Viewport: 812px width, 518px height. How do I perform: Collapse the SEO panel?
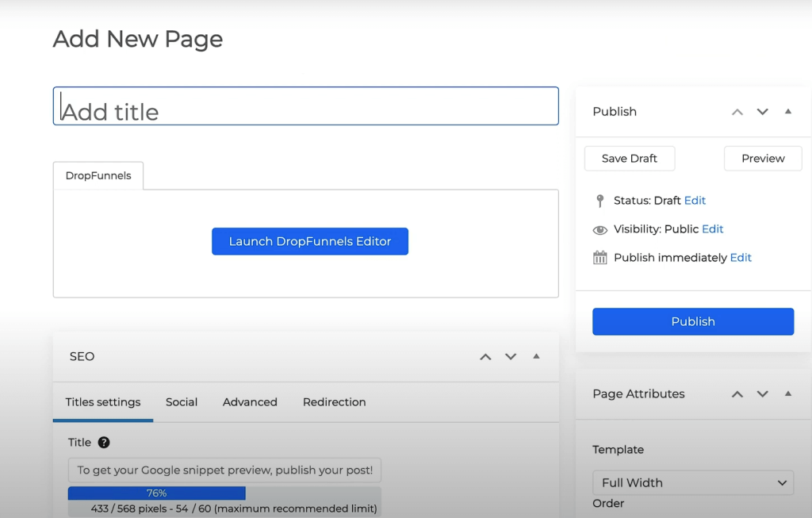click(x=536, y=357)
